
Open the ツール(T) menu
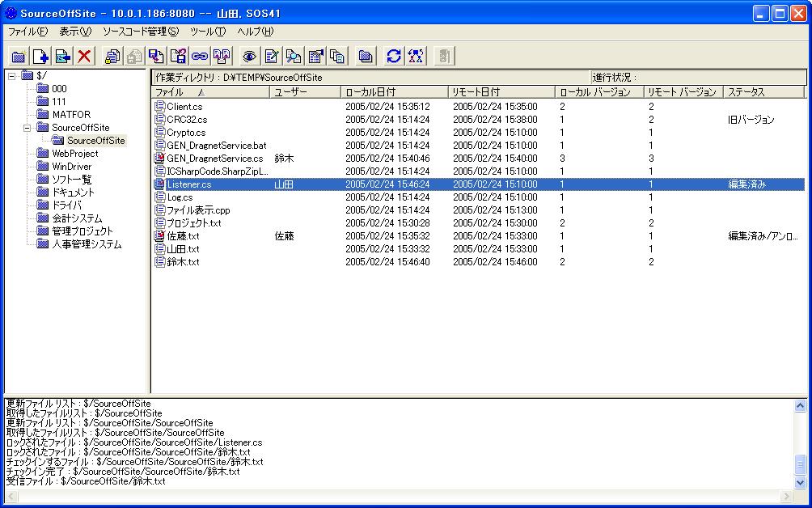click(208, 32)
